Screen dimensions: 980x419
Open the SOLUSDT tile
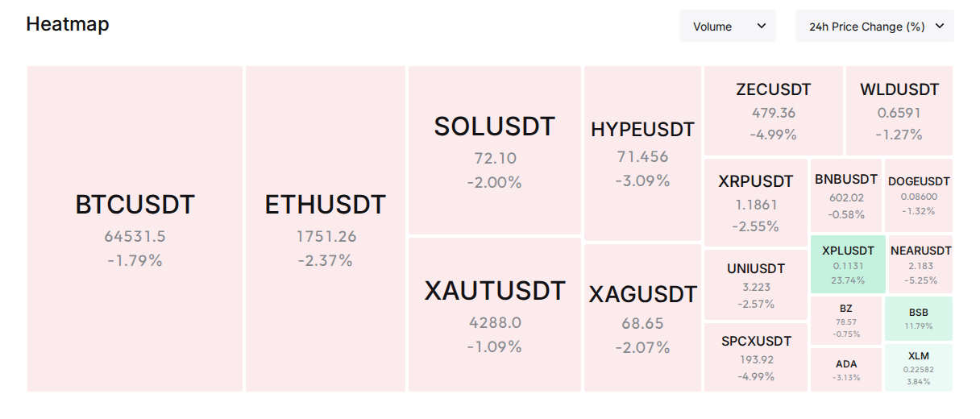coord(495,150)
